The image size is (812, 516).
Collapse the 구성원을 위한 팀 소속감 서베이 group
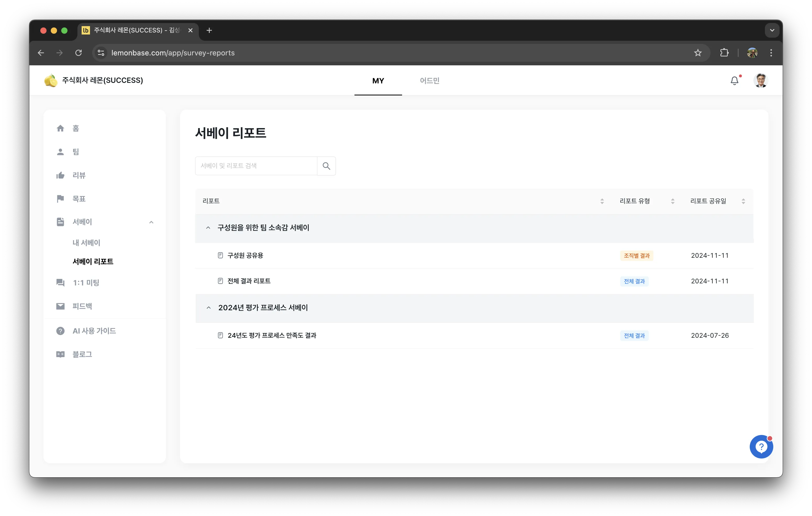pos(208,228)
